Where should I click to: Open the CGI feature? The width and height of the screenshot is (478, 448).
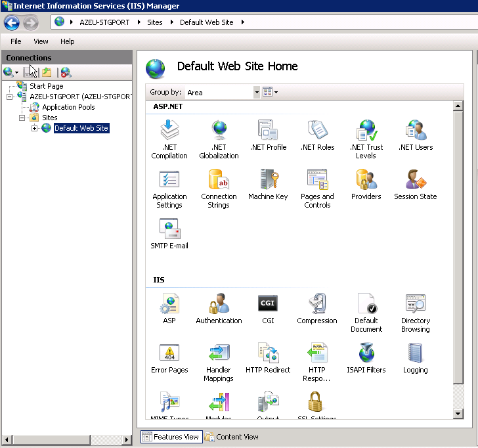[x=268, y=309]
